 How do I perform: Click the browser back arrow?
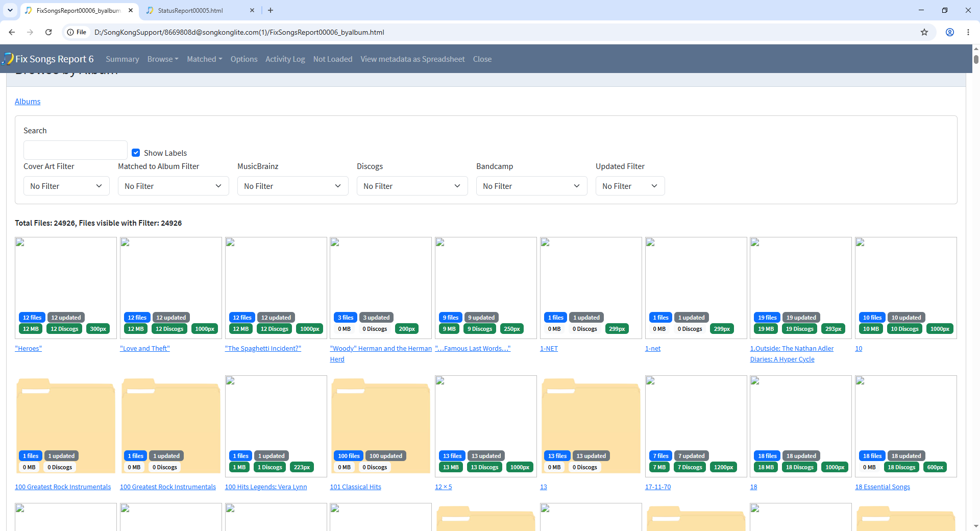point(12,32)
